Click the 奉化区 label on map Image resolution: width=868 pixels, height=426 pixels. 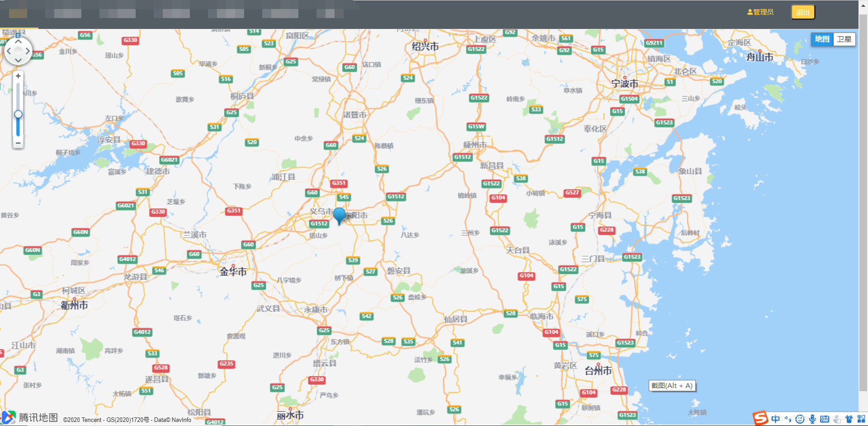pos(595,129)
